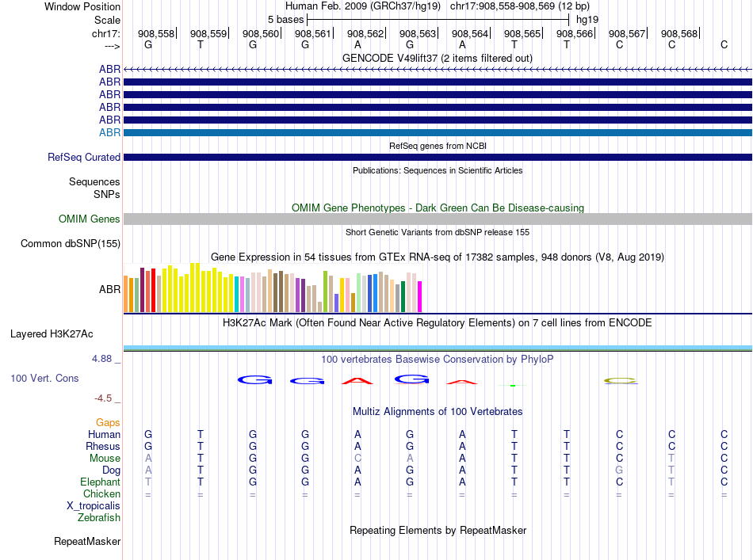The image size is (753, 560).
Task: Click the dark green bar in GTEx chart
Action: point(403,296)
